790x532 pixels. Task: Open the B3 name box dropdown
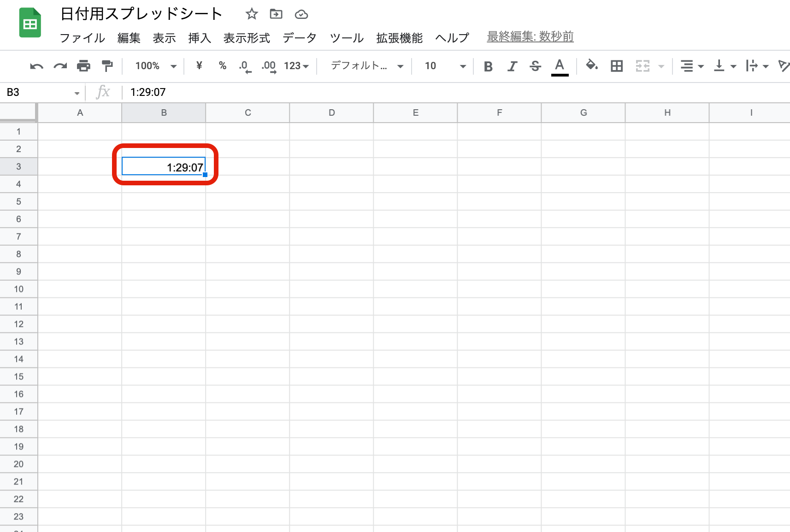click(77, 93)
